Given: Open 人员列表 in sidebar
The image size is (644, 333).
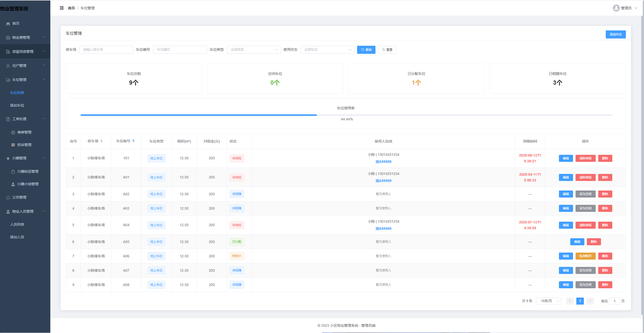Looking at the screenshot, I should [x=17, y=225].
